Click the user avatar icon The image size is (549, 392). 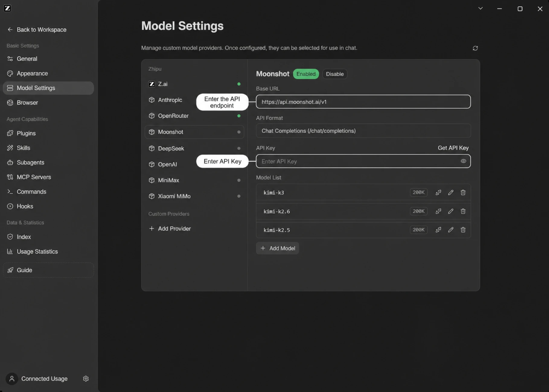12,378
